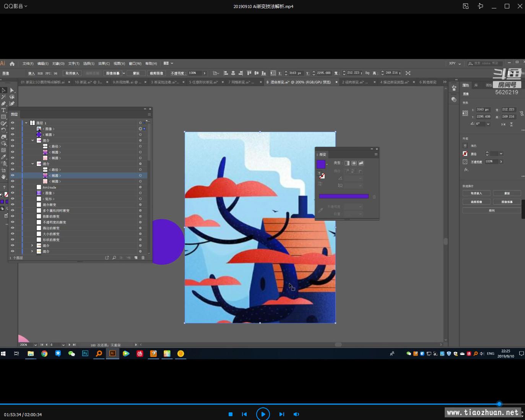
Task: Click the flip vertical icon in Properties panel
Action: pos(511,124)
